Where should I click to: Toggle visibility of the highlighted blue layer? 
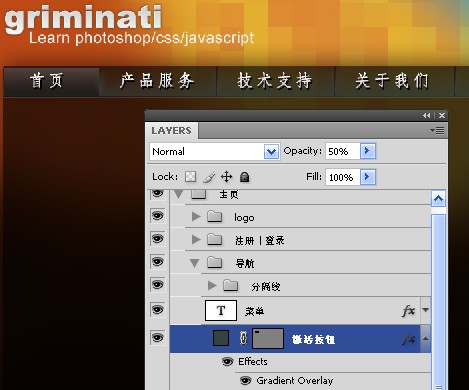(158, 338)
